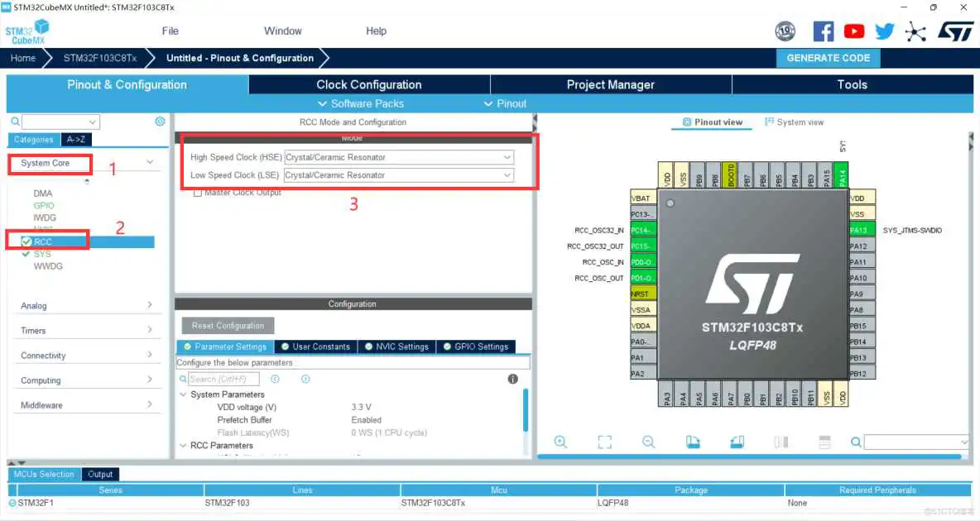Screen dimensions: 980x521
Task: Open the ST Community star icon
Action: click(x=914, y=31)
